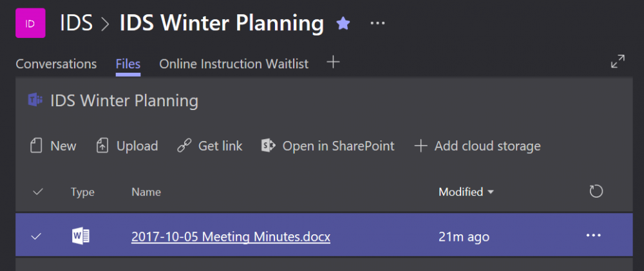Upload a file to the channel
The height and width of the screenshot is (271, 644).
(x=127, y=145)
